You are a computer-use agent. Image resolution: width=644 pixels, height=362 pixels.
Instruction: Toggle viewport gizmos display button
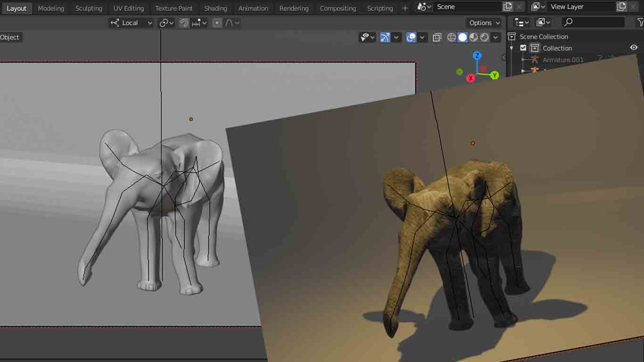(385, 37)
